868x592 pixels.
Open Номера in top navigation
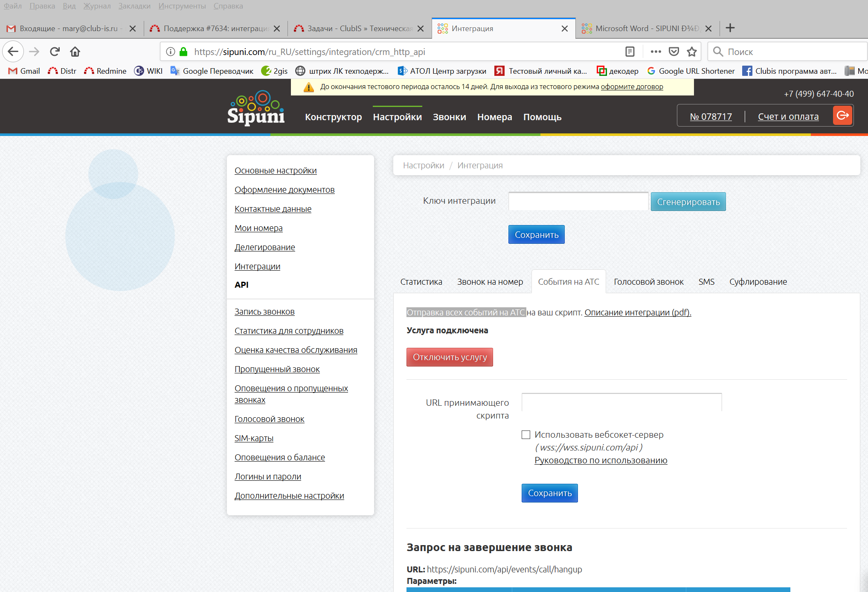[495, 117]
